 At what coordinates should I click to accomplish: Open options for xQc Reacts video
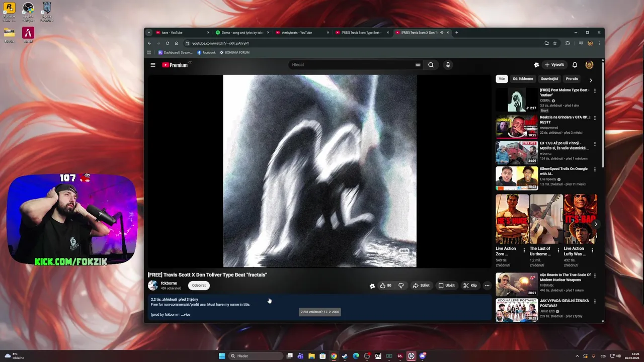[x=595, y=276]
